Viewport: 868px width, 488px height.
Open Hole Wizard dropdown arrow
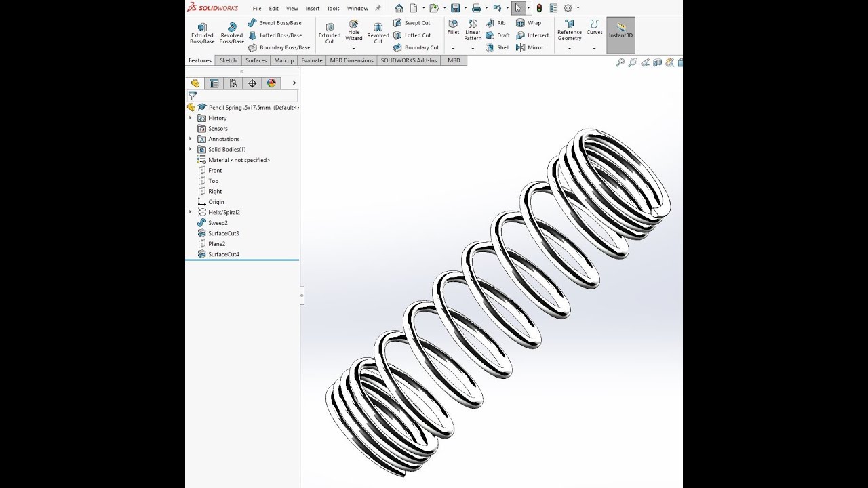(x=354, y=48)
